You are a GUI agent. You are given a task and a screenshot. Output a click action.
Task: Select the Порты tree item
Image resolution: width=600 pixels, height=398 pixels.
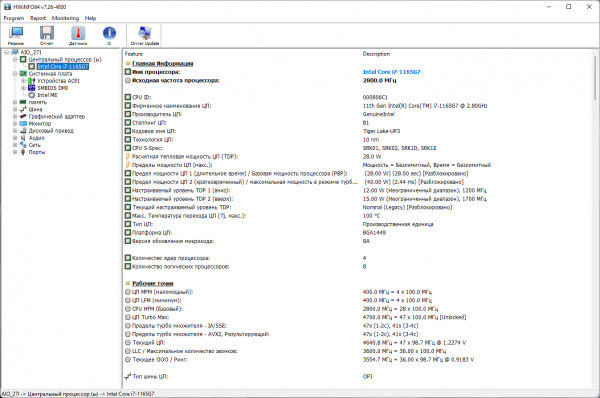click(37, 152)
